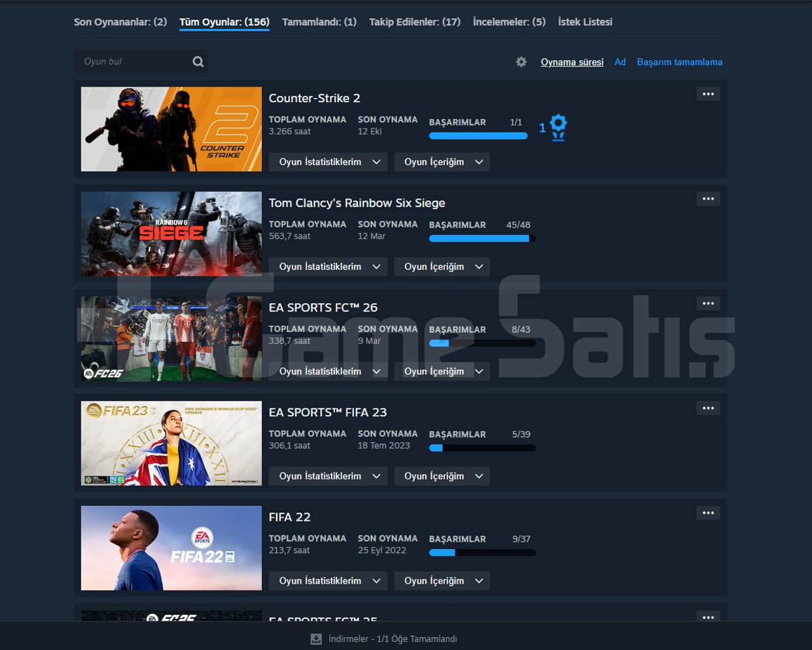
Task: Expand Counter-Strike 2 Oyun İçeriğim dropdown
Action: click(x=442, y=162)
